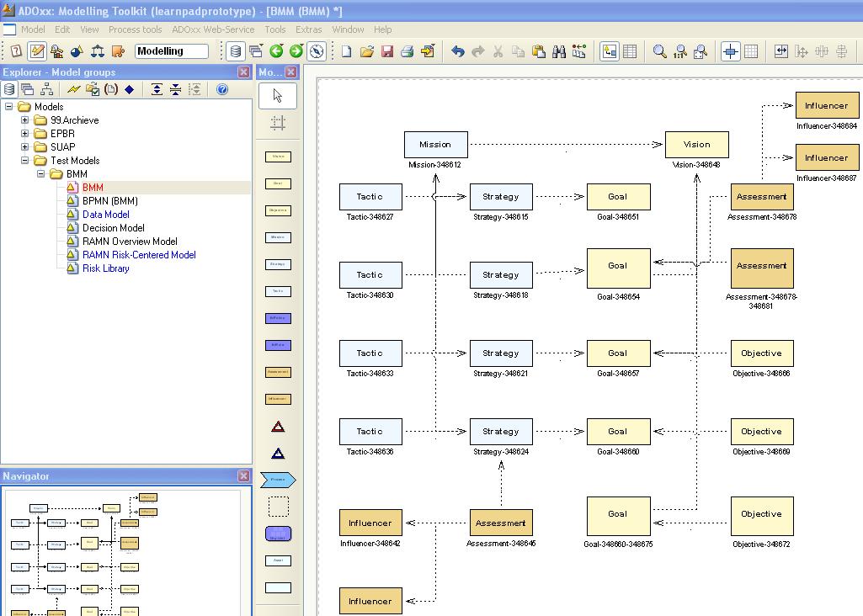
Task: Expand the 99.Archieve folder
Action: [24, 119]
